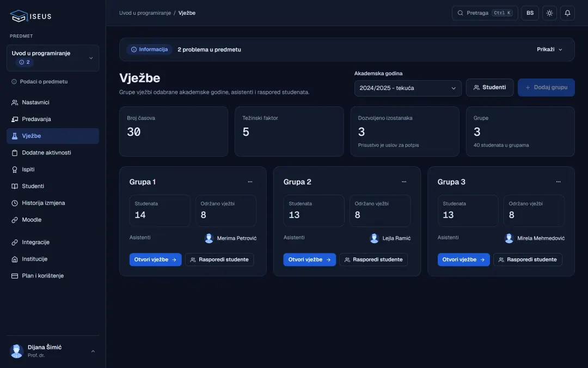Click Dodaj grupu button
Image resolution: width=588 pixels, height=368 pixels.
click(546, 87)
